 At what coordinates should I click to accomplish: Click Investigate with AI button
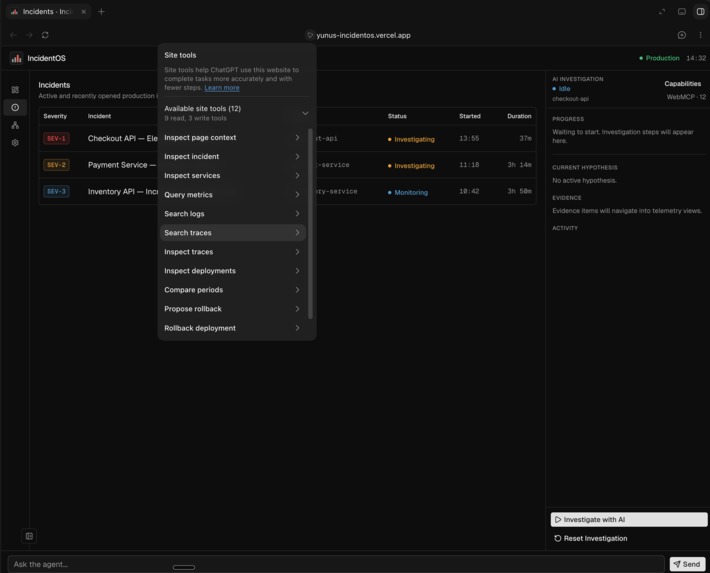tap(629, 520)
